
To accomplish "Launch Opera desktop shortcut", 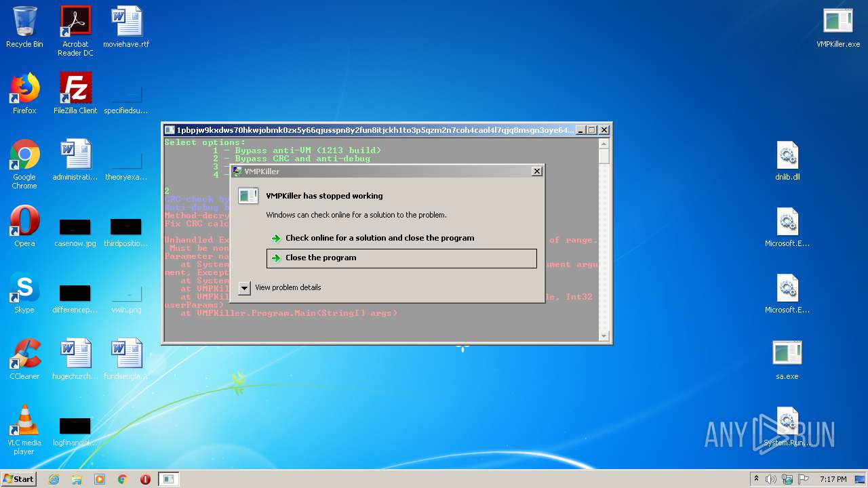I will point(24,226).
